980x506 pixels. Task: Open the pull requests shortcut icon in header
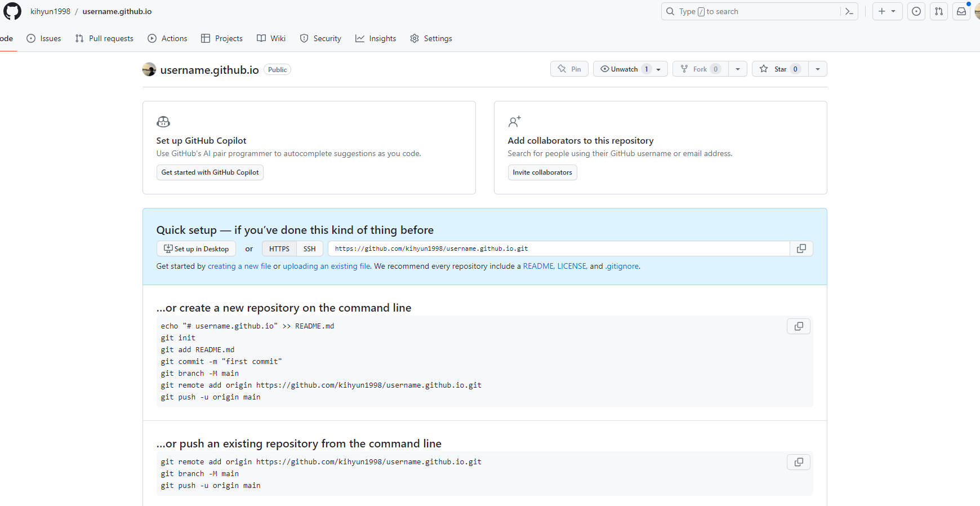click(939, 11)
